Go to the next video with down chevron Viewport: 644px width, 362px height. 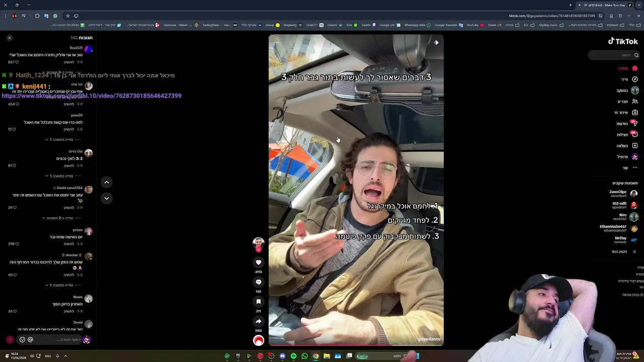(x=107, y=198)
